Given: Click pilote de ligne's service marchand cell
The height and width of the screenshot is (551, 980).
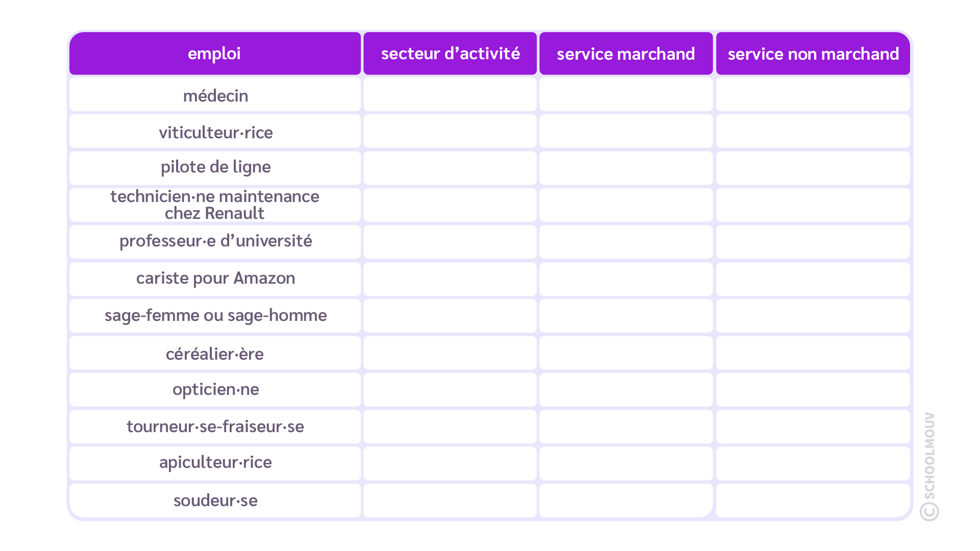Looking at the screenshot, I should (x=626, y=168).
